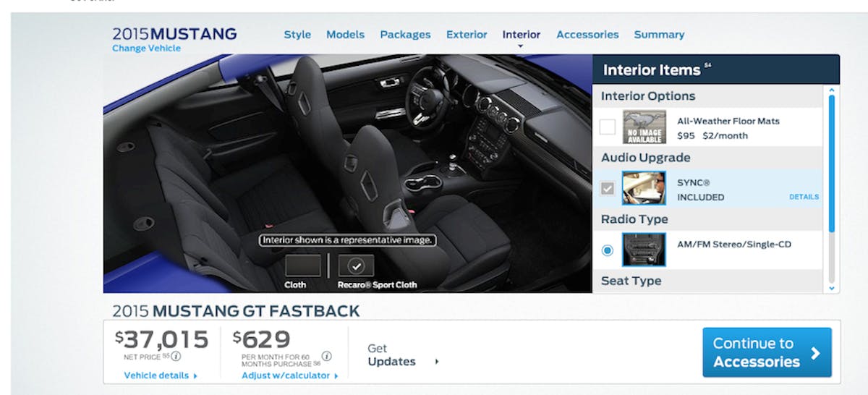Screen dimensions: 868x395
Task: Click the net price info icon
Action: [176, 356]
